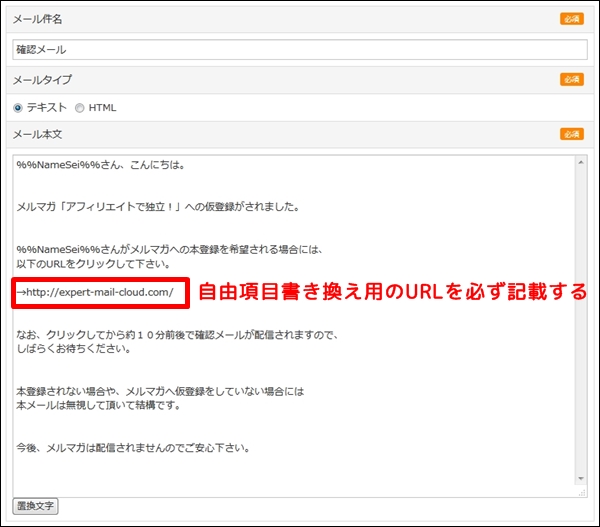Click the scroll up arrow of mail body
Screen dimensions: 600x527
pos(581,163)
